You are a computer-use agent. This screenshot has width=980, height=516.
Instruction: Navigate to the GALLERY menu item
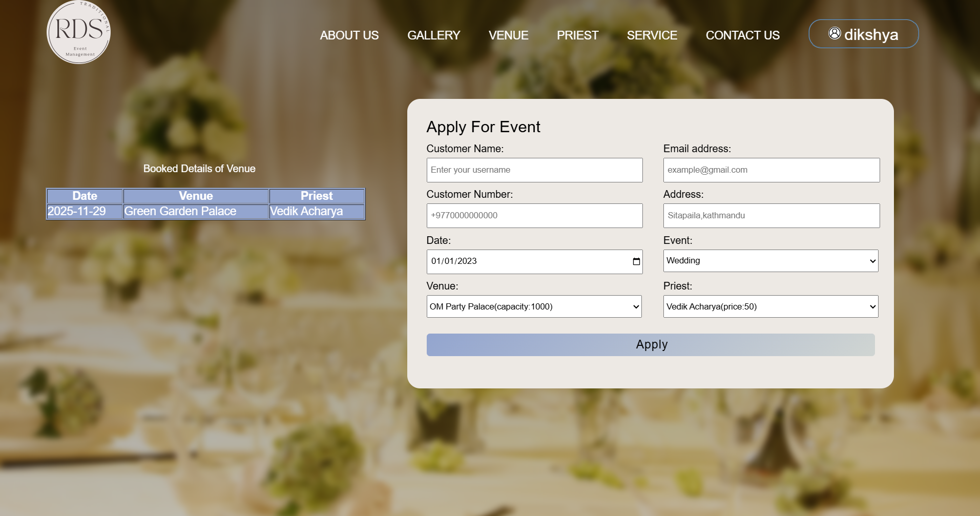[433, 35]
